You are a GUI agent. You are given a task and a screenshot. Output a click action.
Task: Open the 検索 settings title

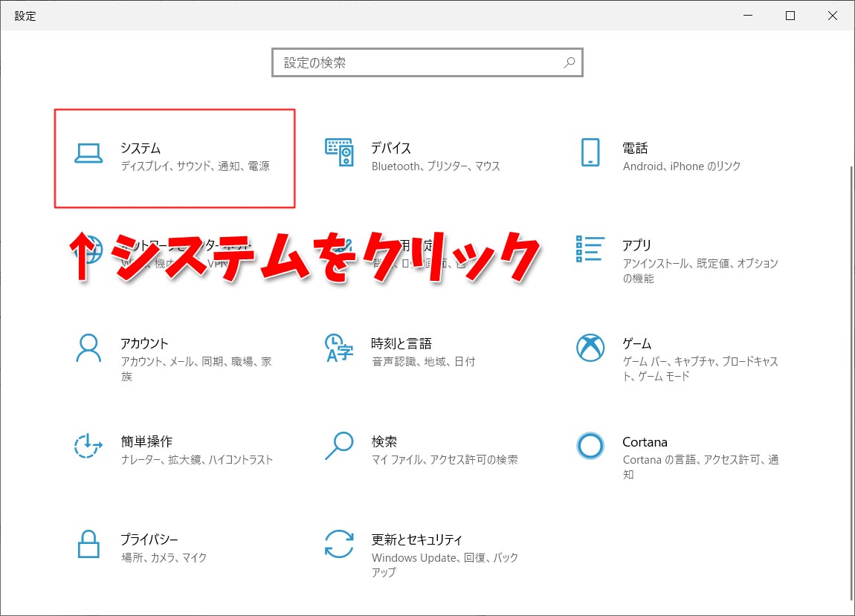pos(384,441)
